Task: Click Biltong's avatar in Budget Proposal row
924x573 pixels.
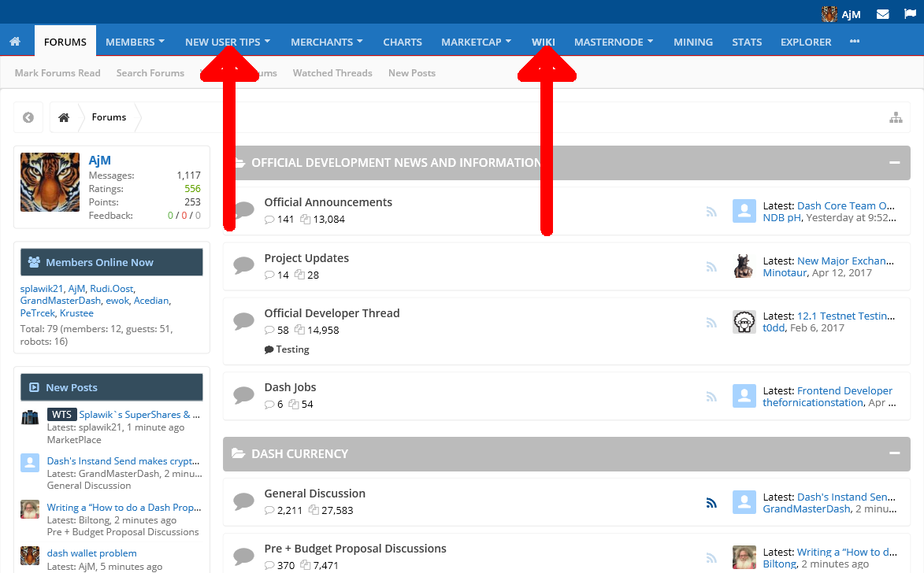Action: [744, 557]
